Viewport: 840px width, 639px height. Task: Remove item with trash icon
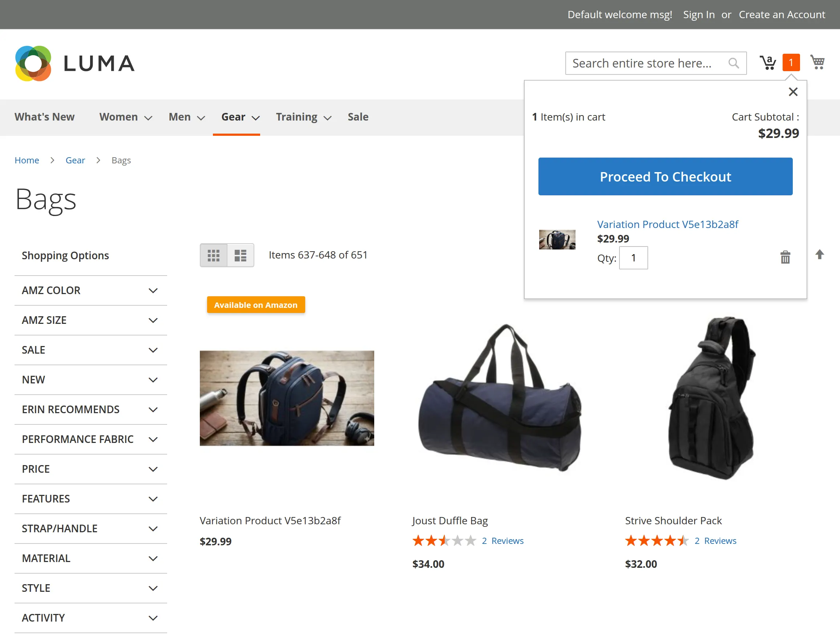[x=785, y=257]
